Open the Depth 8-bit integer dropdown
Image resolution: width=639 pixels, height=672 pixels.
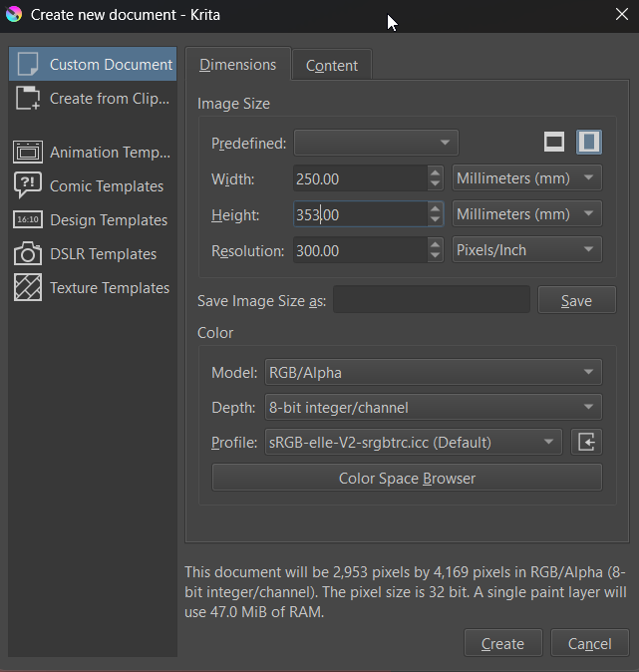point(433,407)
